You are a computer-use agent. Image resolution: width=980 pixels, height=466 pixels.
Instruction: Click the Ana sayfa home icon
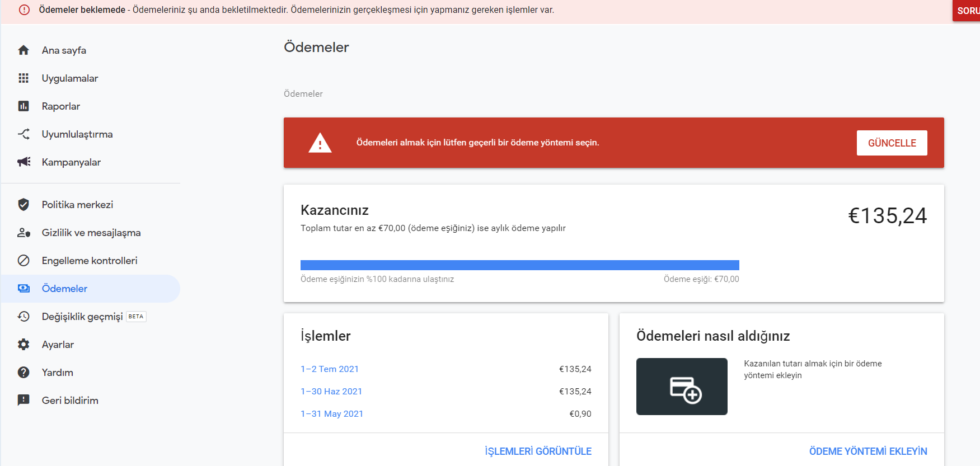click(24, 50)
